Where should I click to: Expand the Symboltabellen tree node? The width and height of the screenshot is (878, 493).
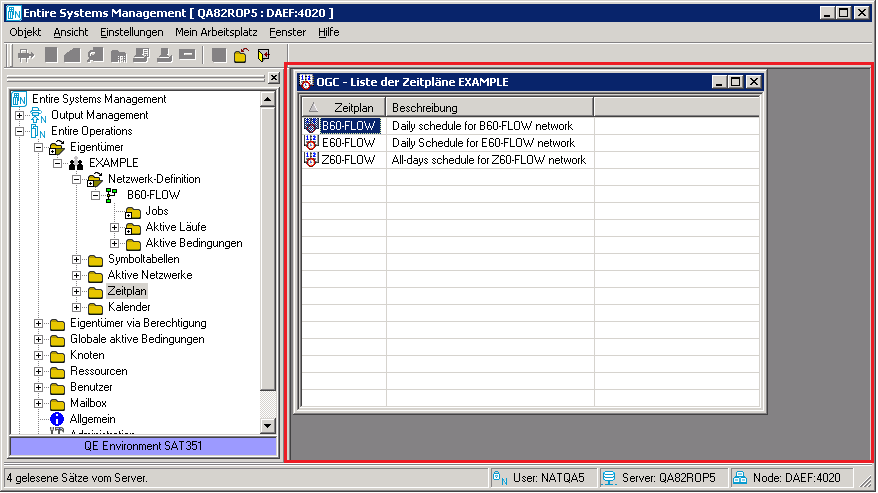coord(77,259)
